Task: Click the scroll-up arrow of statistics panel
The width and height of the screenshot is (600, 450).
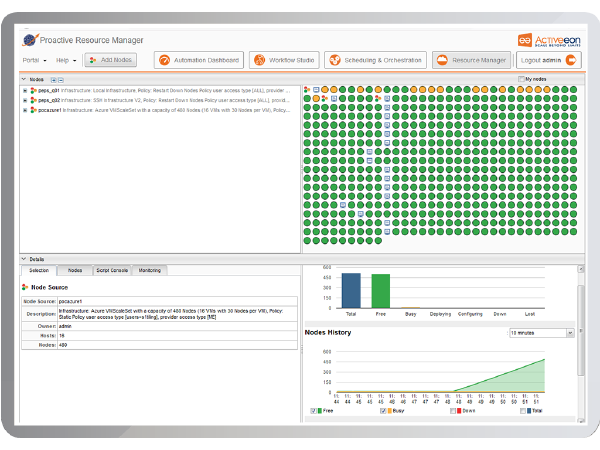Action: coord(580,269)
